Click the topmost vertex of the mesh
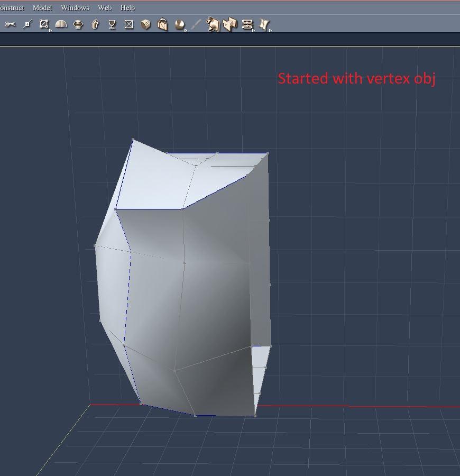 (x=133, y=140)
